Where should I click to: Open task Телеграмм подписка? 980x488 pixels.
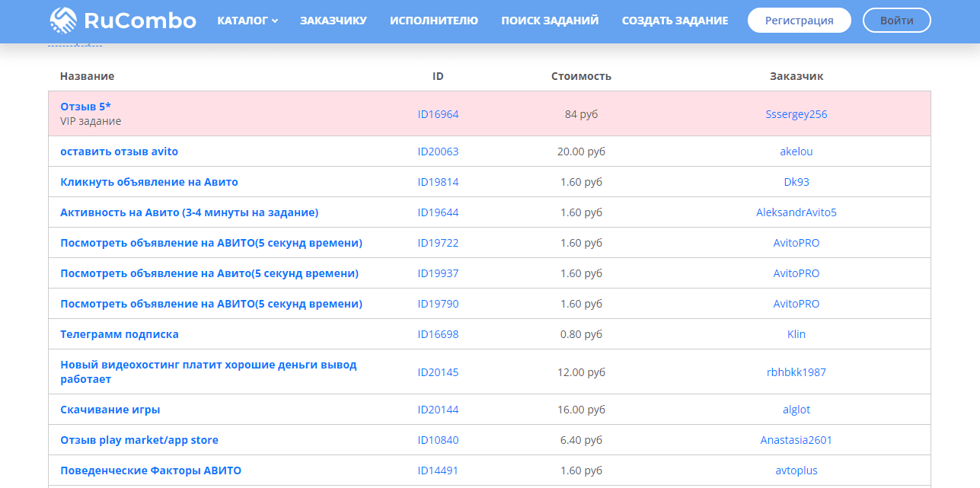click(120, 333)
